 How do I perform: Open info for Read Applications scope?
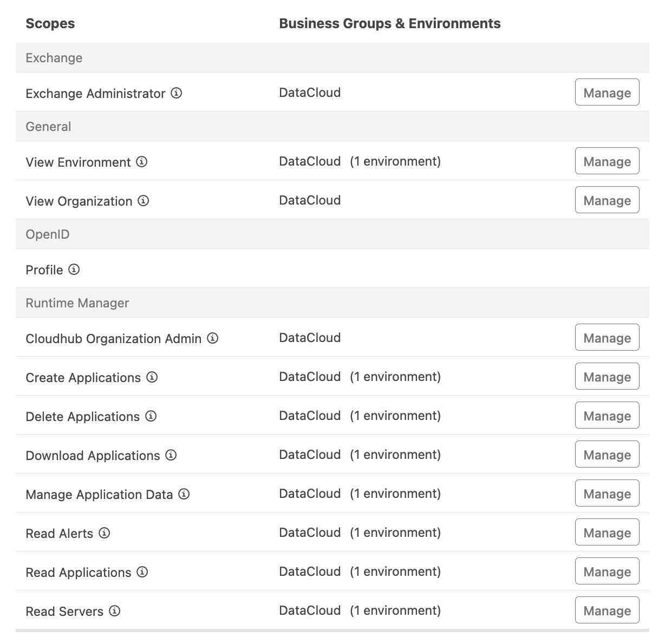point(142,572)
